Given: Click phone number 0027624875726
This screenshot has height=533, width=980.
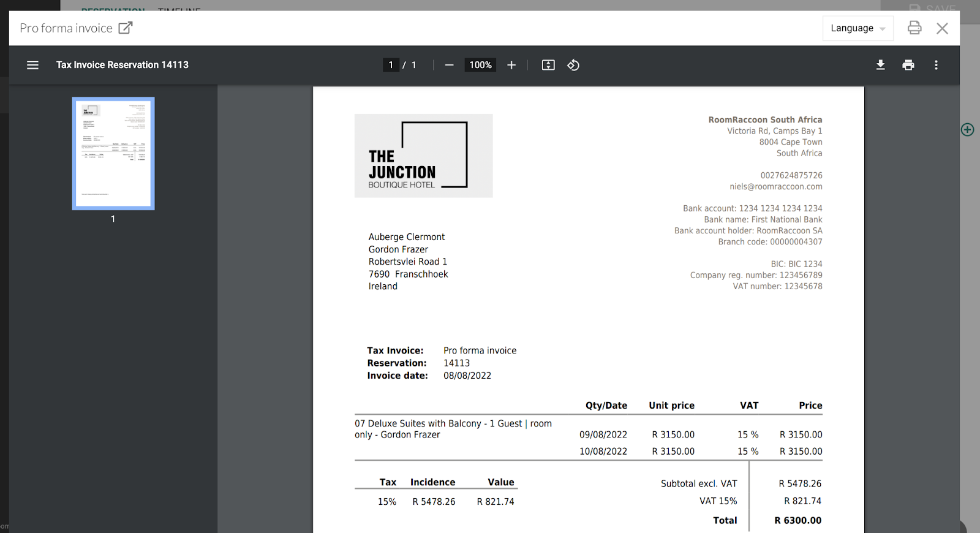Looking at the screenshot, I should pos(791,175).
